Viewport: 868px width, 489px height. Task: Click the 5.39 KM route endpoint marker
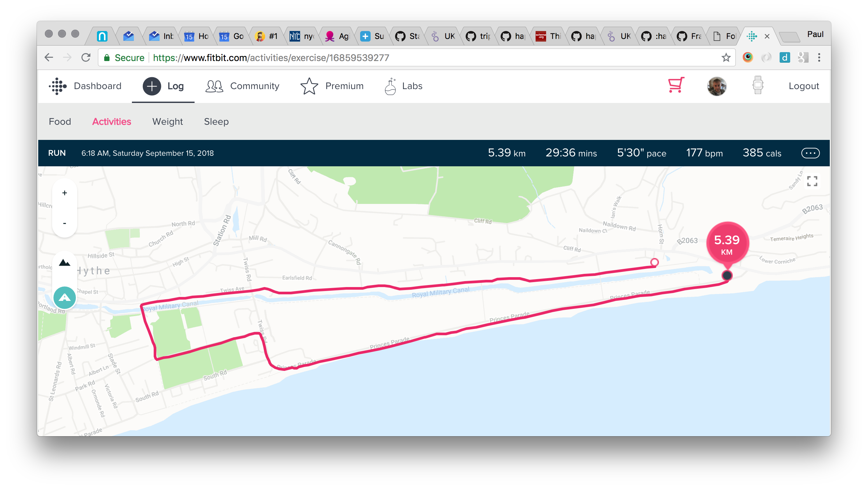pyautogui.click(x=727, y=275)
